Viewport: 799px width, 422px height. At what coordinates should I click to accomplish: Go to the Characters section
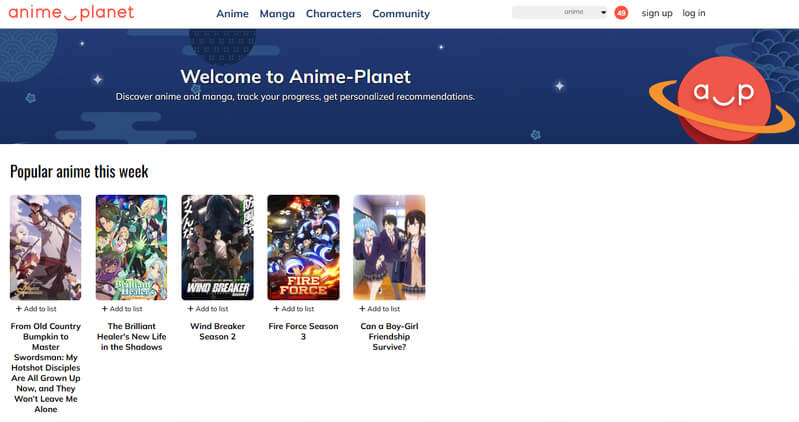[333, 14]
